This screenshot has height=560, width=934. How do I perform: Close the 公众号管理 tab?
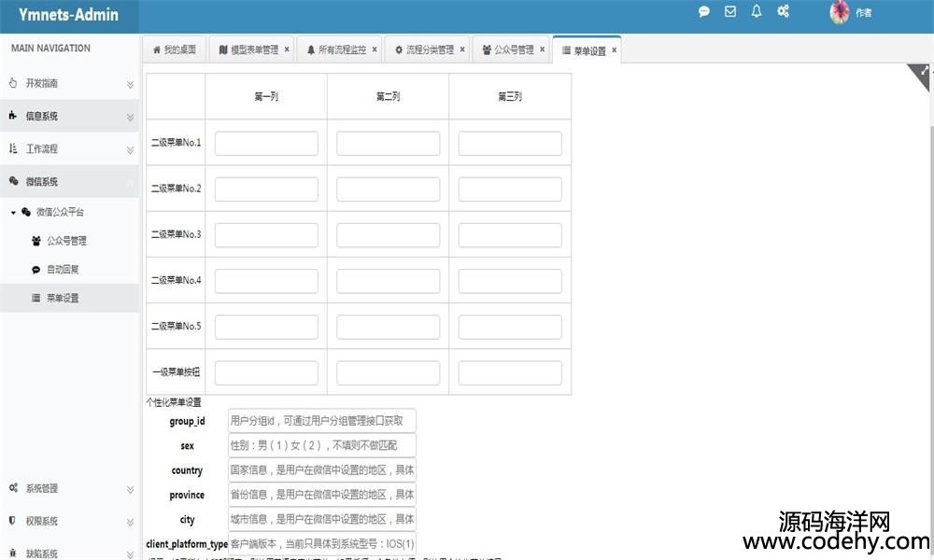(542, 49)
